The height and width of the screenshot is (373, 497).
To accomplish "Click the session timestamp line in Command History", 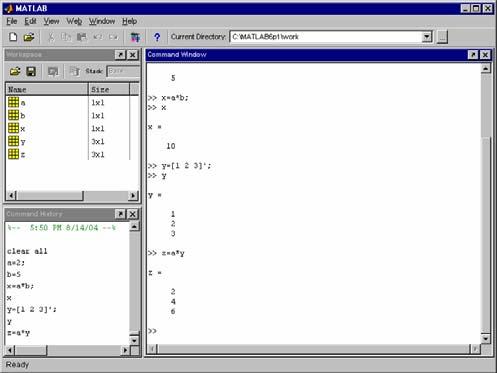I will pyautogui.click(x=62, y=228).
